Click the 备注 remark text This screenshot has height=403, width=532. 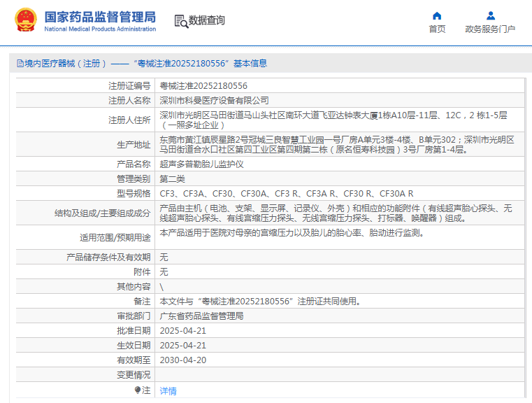click(x=260, y=302)
